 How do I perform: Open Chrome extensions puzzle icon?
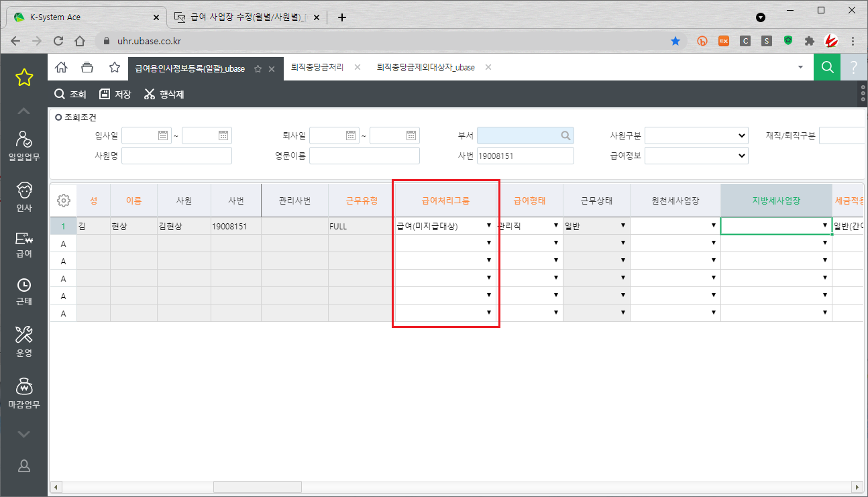[x=809, y=41]
